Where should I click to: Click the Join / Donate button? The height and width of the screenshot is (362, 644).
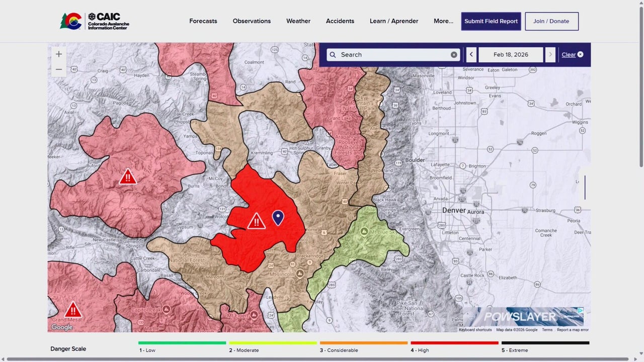[551, 21]
